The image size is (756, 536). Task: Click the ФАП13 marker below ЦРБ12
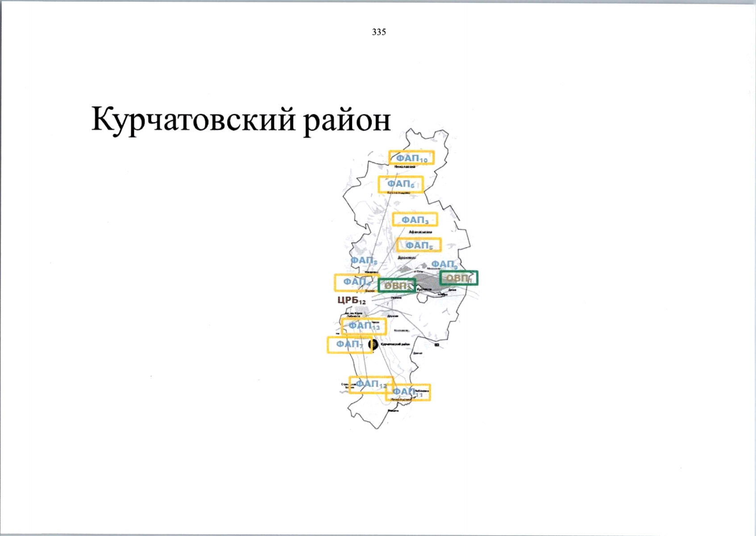(x=365, y=326)
